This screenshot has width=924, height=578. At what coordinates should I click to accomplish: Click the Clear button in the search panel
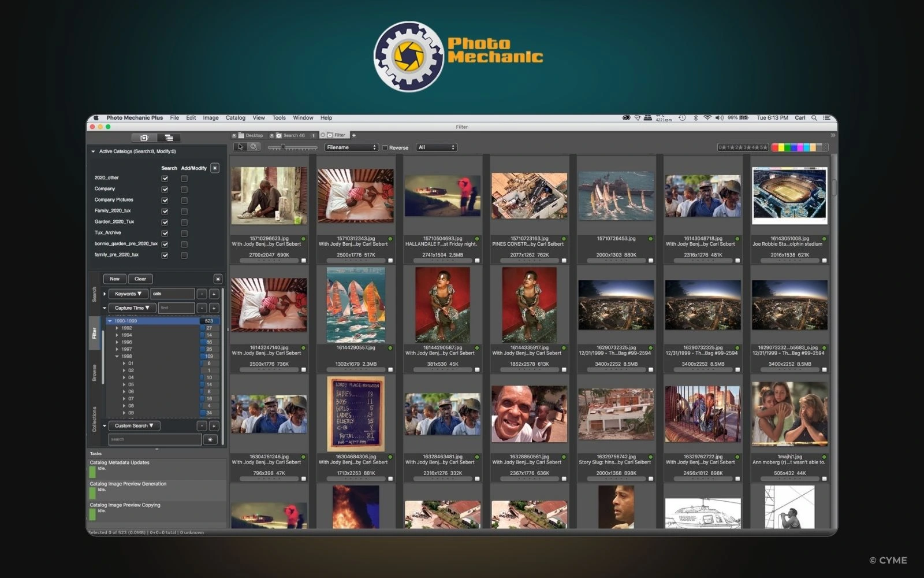click(140, 279)
